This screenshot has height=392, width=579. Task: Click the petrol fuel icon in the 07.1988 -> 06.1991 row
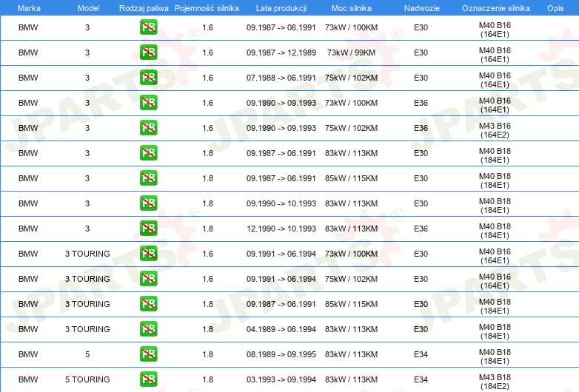[x=148, y=78]
